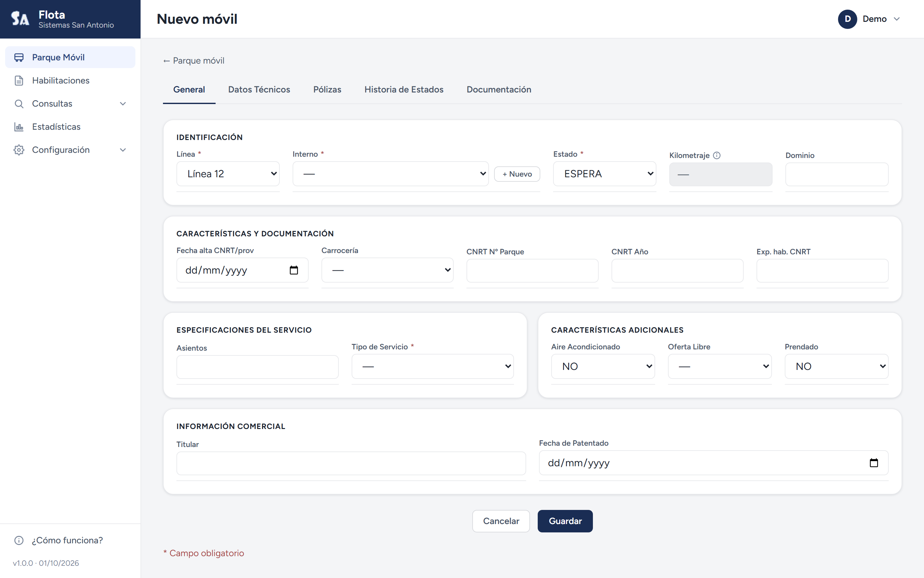Switch to the Documentación tab

[499, 90]
